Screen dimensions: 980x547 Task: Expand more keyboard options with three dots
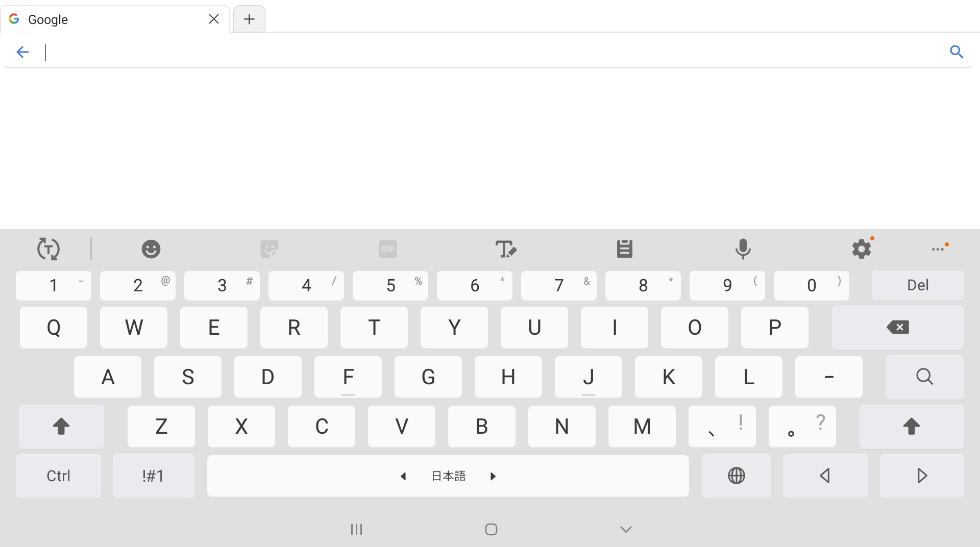coord(939,249)
